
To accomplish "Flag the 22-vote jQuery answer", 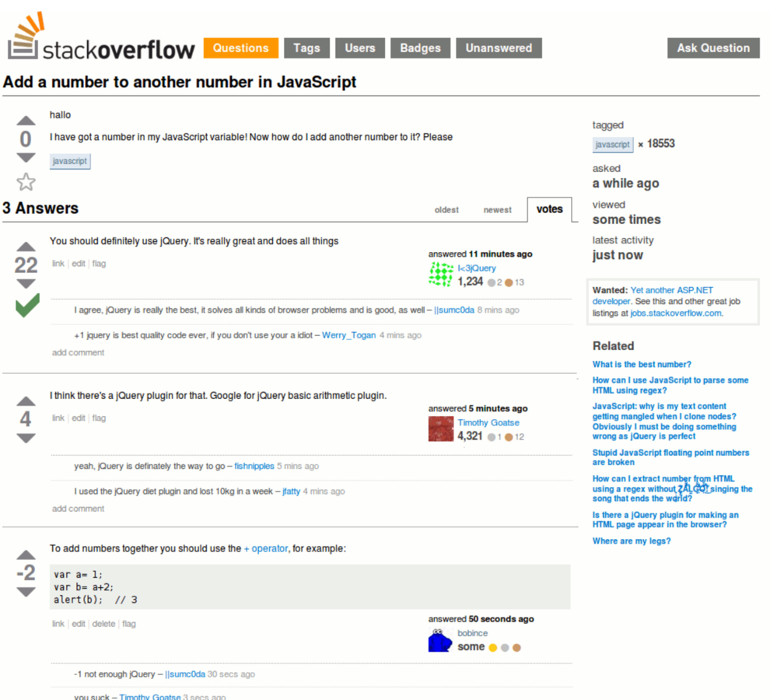I will (x=99, y=264).
